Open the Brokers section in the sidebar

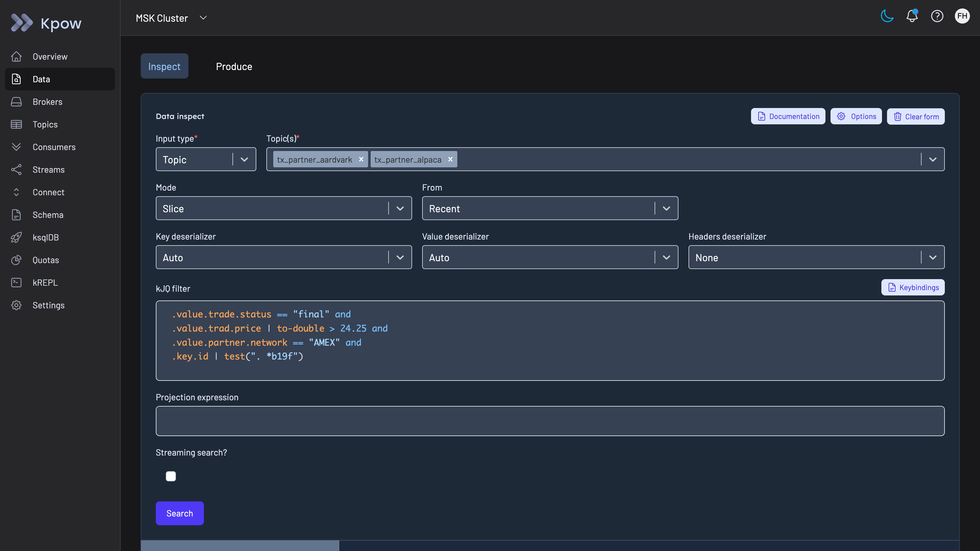(47, 101)
